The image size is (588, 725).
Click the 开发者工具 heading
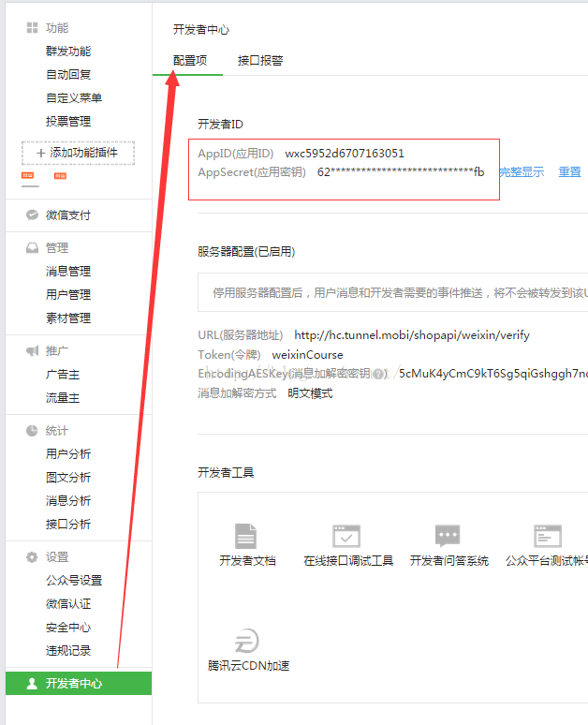coord(226,472)
